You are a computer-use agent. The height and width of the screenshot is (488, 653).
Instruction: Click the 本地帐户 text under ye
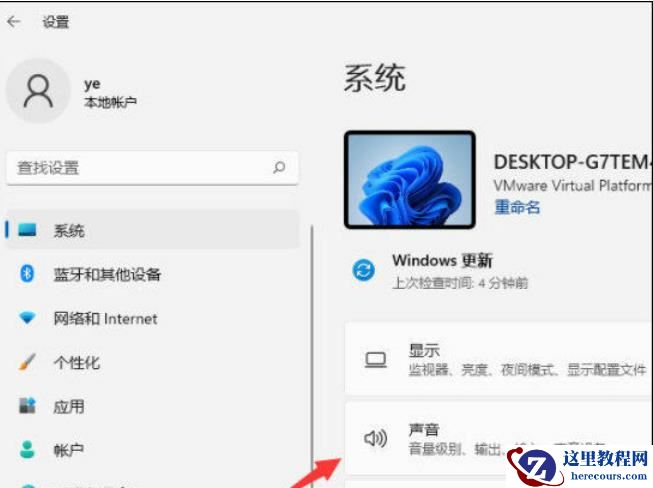tap(110, 102)
